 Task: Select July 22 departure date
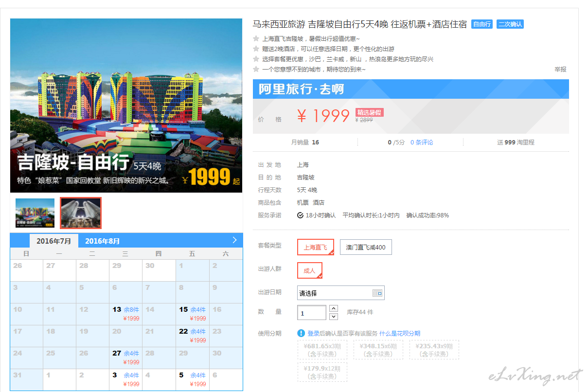tap(193, 336)
